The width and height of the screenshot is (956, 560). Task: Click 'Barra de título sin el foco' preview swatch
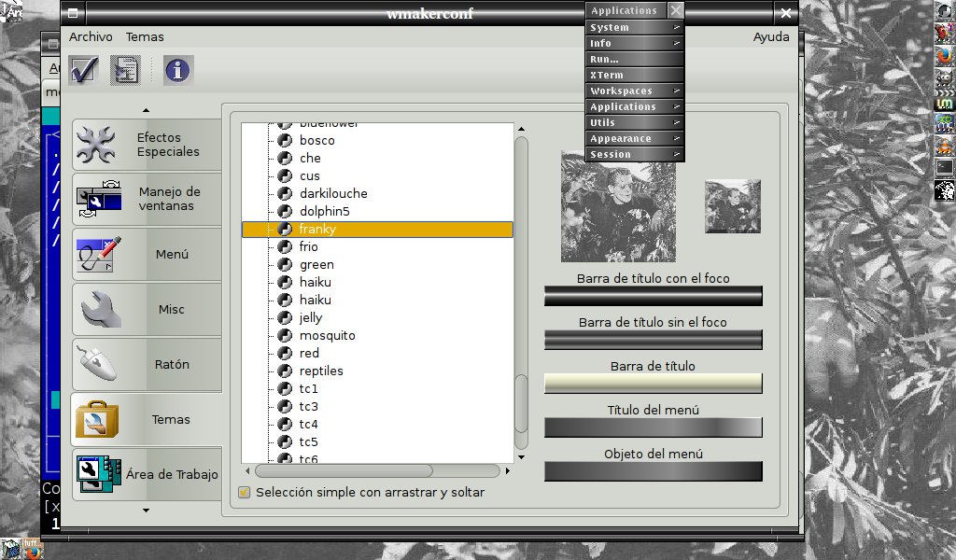pyautogui.click(x=653, y=340)
